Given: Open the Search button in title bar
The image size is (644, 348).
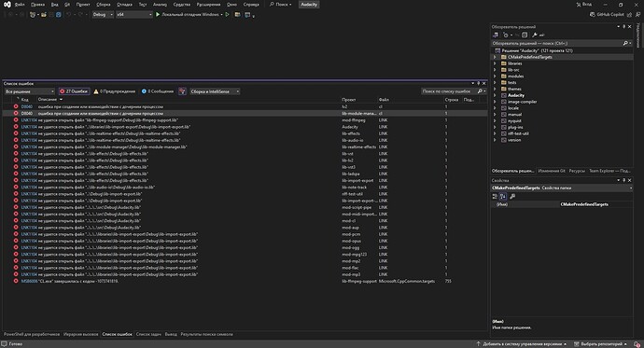Looking at the screenshot, I should coord(281,5).
